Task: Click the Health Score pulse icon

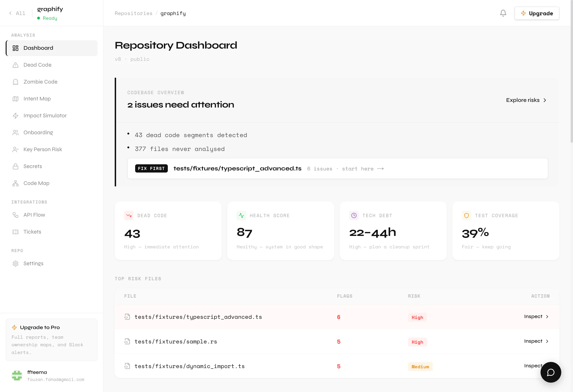Action: point(241,215)
